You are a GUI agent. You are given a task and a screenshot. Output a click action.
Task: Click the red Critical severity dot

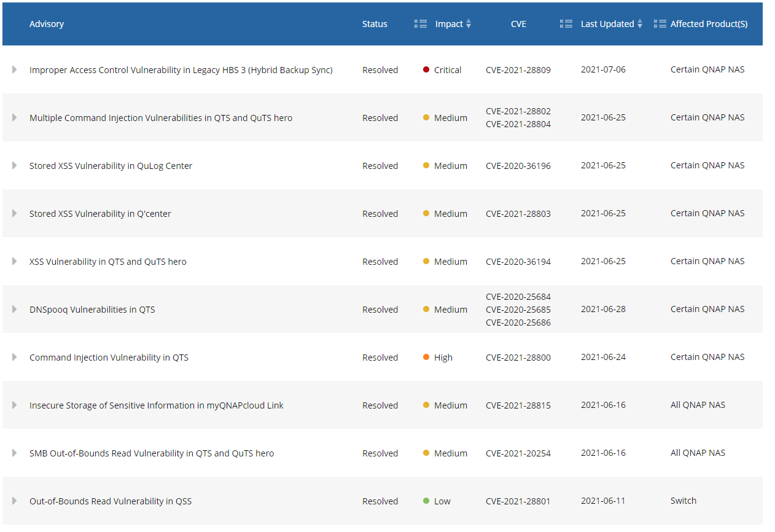point(426,69)
